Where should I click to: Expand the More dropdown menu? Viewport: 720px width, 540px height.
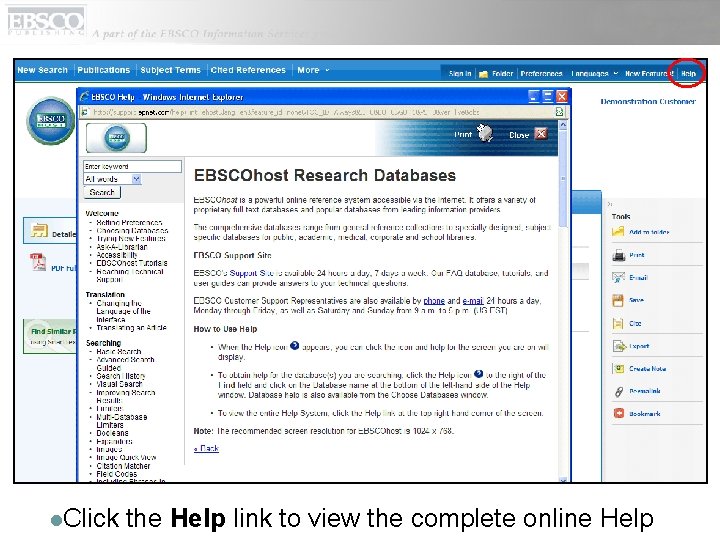click(313, 70)
